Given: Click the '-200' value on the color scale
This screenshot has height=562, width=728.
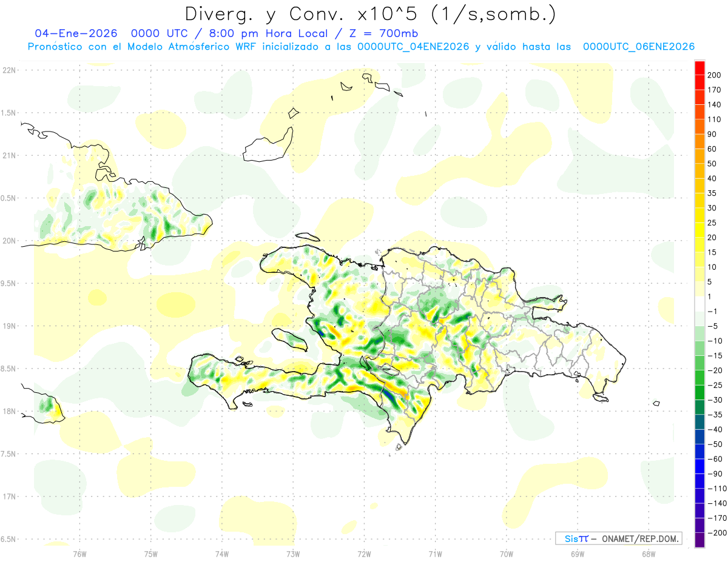Looking at the screenshot, I should pyautogui.click(x=716, y=533).
